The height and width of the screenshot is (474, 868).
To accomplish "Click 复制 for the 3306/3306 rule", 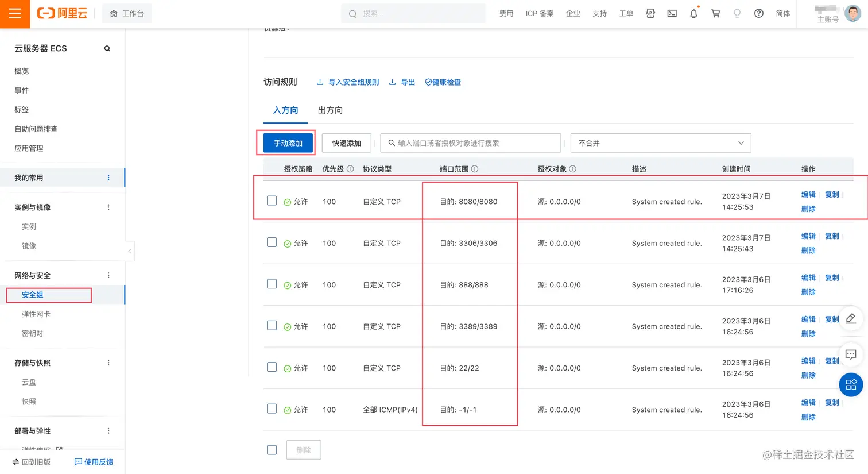I will 832,236.
